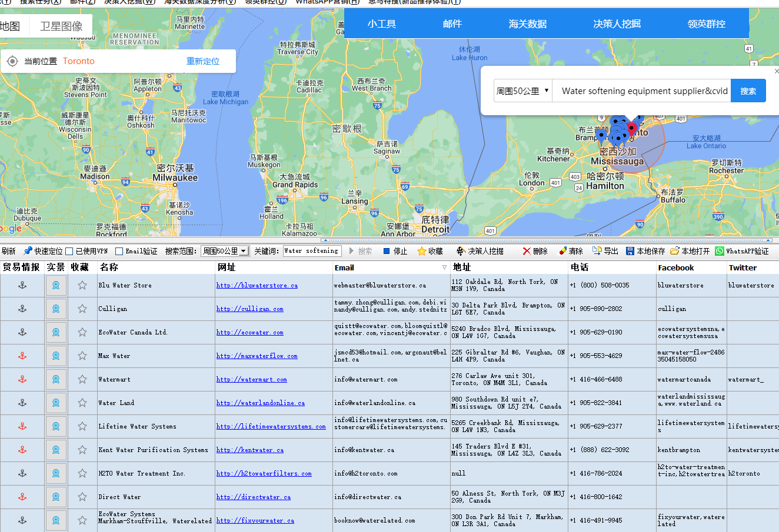The width and height of the screenshot is (779, 532).
Task: Click the 关键词 keyword input field
Action: pyautogui.click(x=312, y=251)
